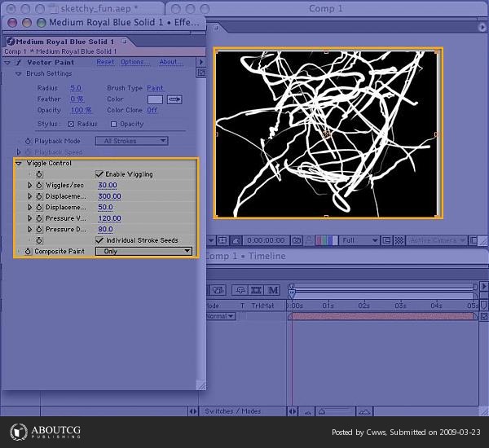Toggle Stylus Radius checkbox
The height and width of the screenshot is (448, 489).
71,124
